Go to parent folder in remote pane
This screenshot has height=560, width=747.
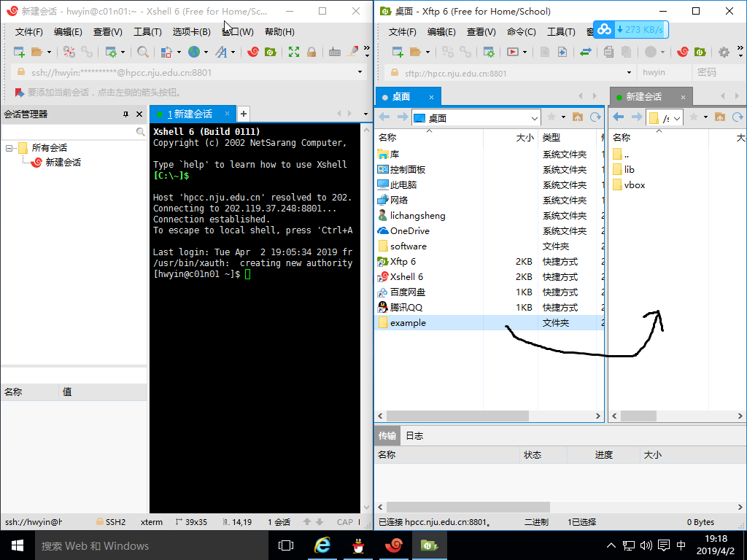click(720, 117)
